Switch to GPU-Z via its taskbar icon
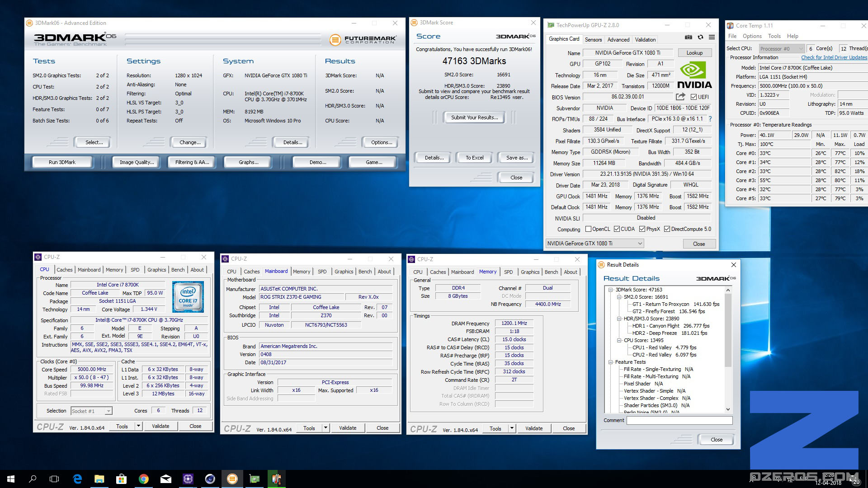This screenshot has width=868, height=488. click(255, 479)
